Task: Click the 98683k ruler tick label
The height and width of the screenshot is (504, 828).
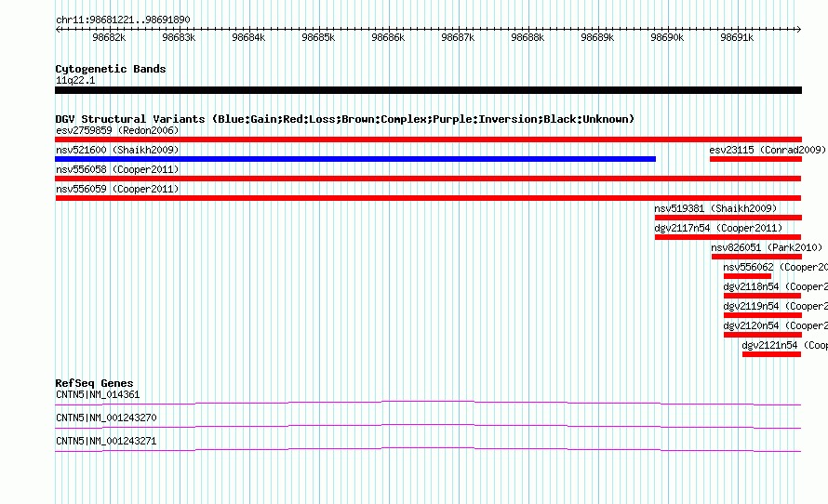Action: (179, 37)
